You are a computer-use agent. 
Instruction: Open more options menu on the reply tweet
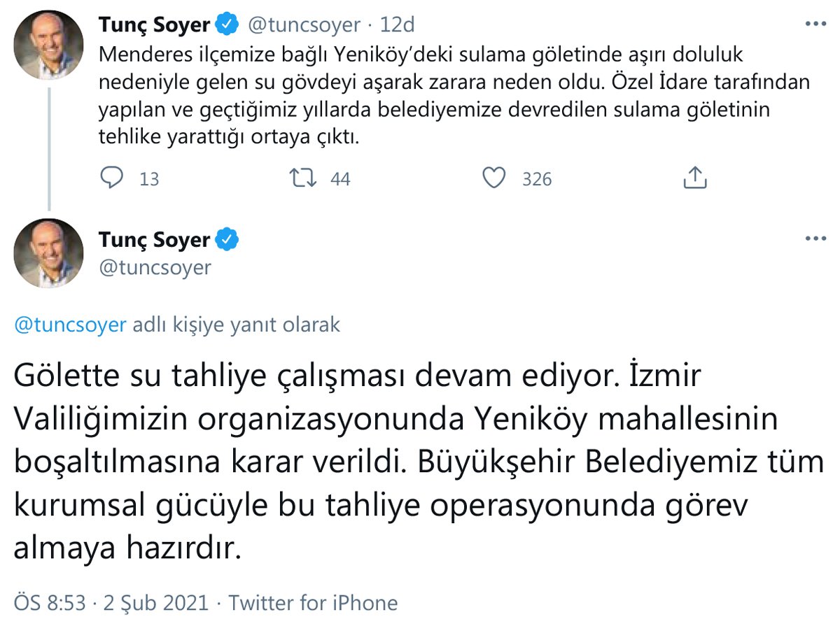pyautogui.click(x=815, y=239)
